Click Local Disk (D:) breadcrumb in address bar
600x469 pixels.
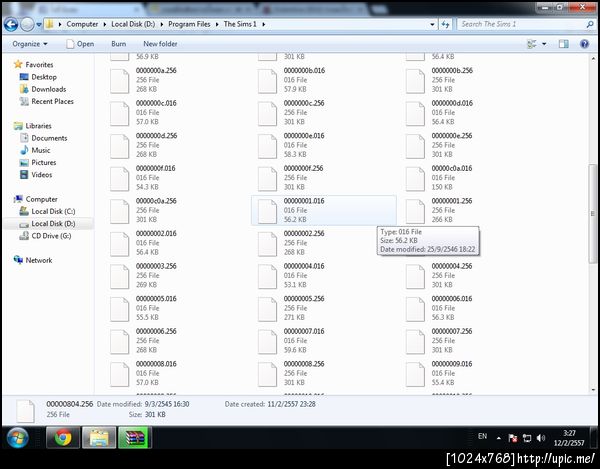click(133, 24)
